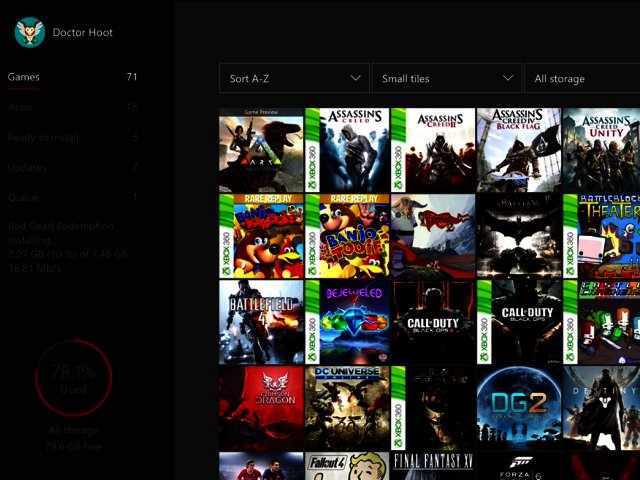The width and height of the screenshot is (640, 480).
Task: Open the DG2 Defense Grid tile
Action: click(x=519, y=408)
